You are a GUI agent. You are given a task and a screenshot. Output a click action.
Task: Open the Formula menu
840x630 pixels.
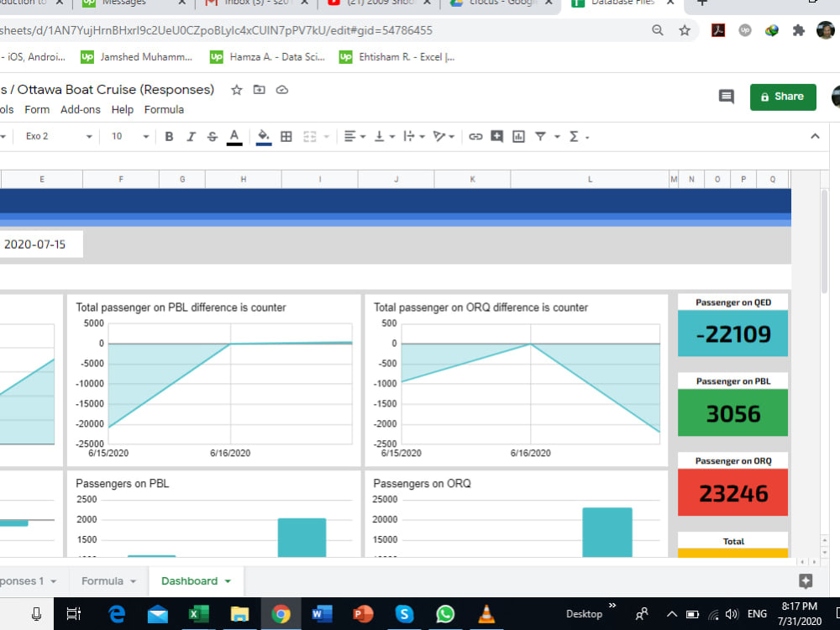pyautogui.click(x=164, y=109)
